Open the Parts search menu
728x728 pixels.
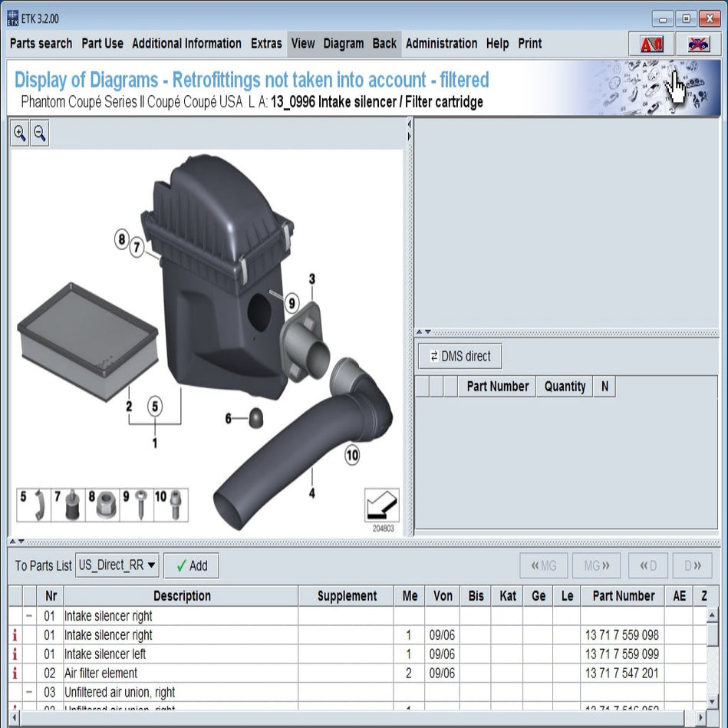(41, 43)
